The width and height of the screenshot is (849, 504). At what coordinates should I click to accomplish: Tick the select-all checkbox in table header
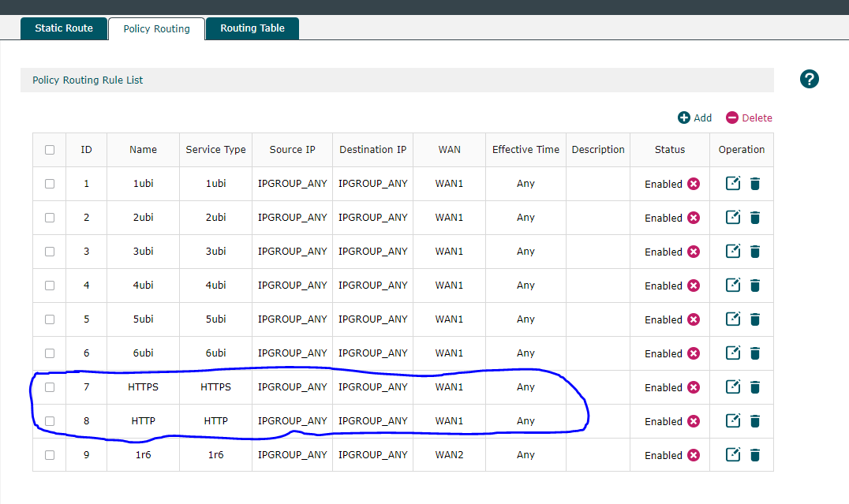pyautogui.click(x=50, y=150)
